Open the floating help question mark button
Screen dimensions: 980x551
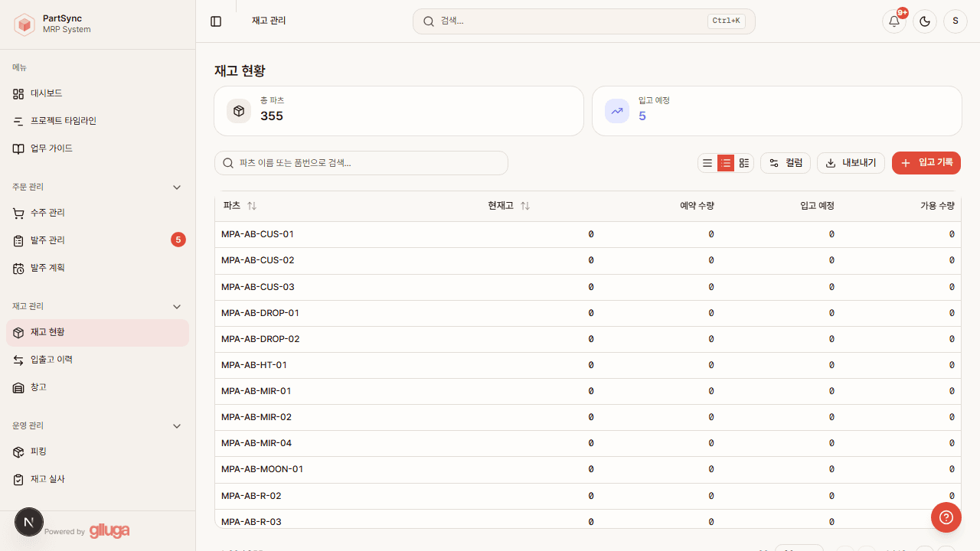[946, 517]
